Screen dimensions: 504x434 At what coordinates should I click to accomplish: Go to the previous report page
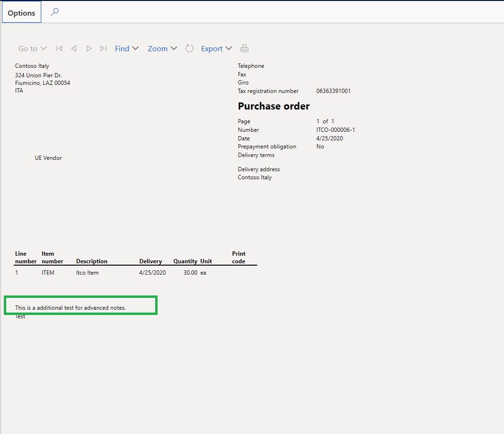click(x=74, y=48)
